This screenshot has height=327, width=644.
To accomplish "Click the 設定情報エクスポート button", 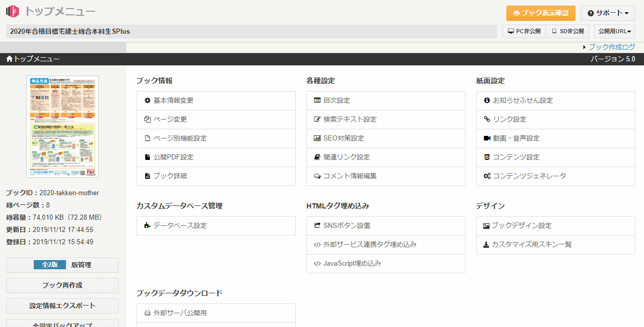I will (x=62, y=306).
